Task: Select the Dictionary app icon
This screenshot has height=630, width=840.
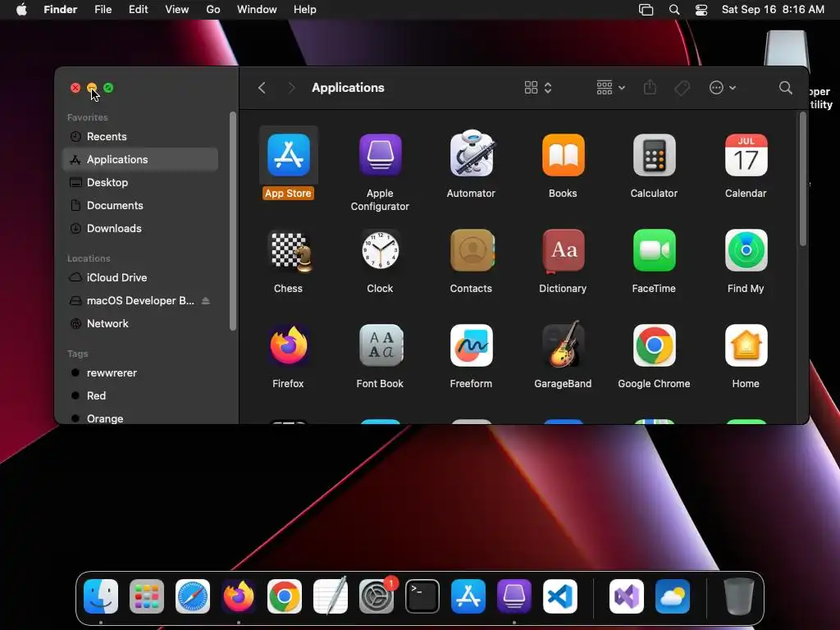Action: coord(563,251)
